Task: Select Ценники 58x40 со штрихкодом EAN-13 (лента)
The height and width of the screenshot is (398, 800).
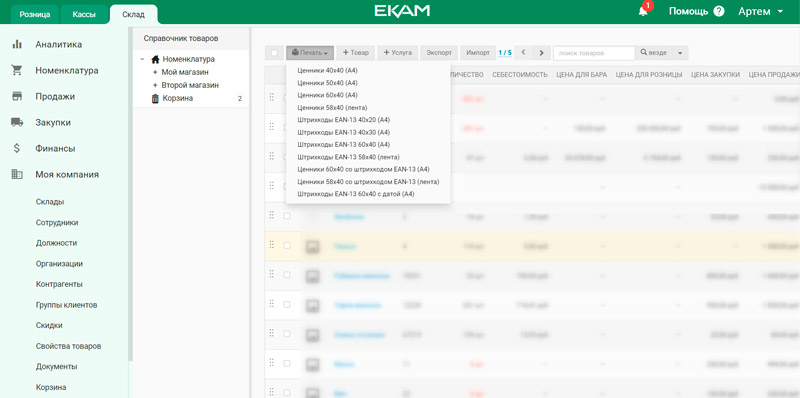Action: coord(368,182)
